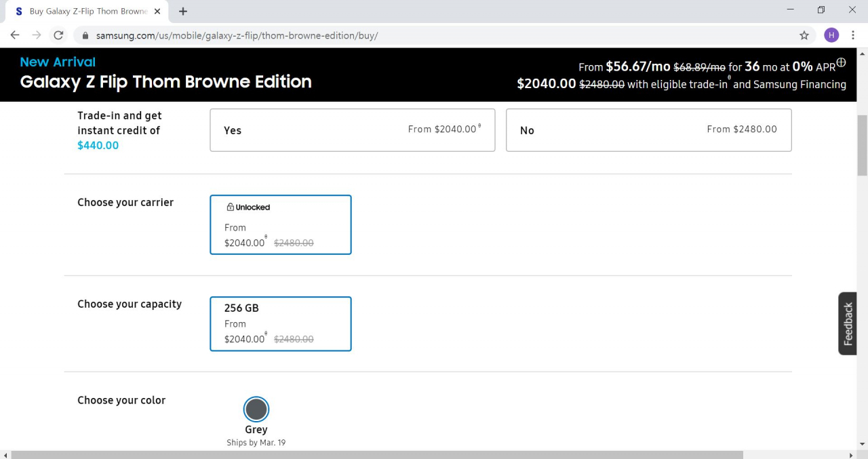Open the Chrome three-dot menu

(x=853, y=35)
